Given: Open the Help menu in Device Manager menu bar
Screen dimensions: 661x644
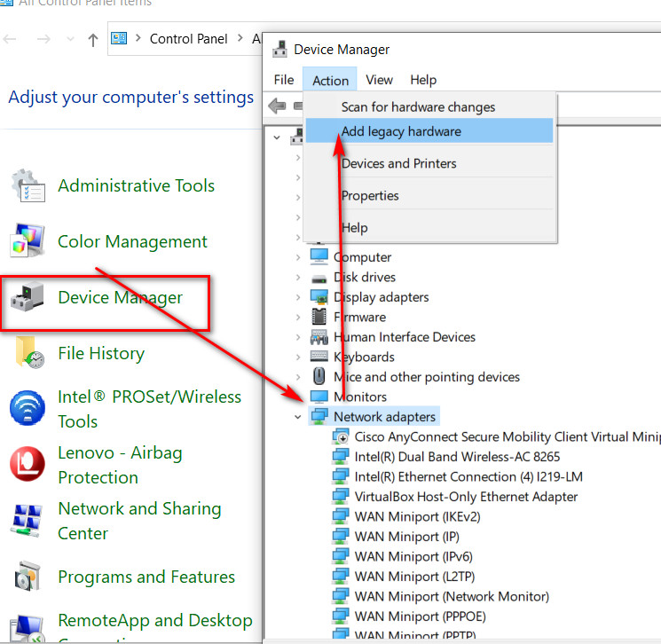Looking at the screenshot, I should click(x=423, y=80).
